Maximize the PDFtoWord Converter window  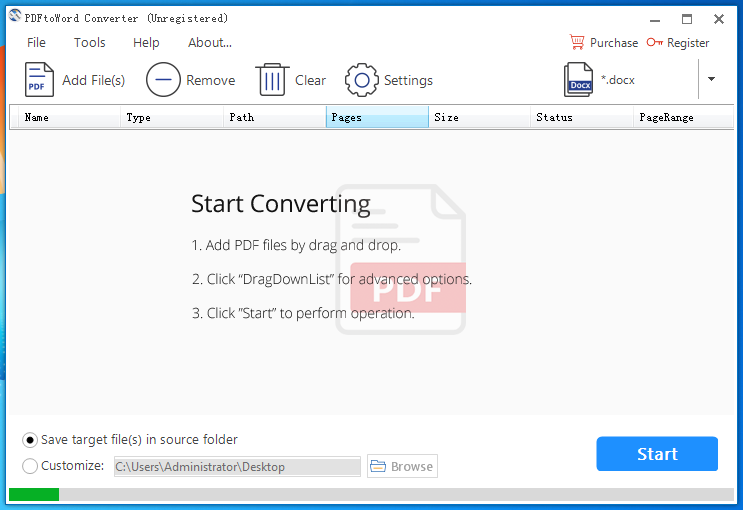click(x=687, y=19)
